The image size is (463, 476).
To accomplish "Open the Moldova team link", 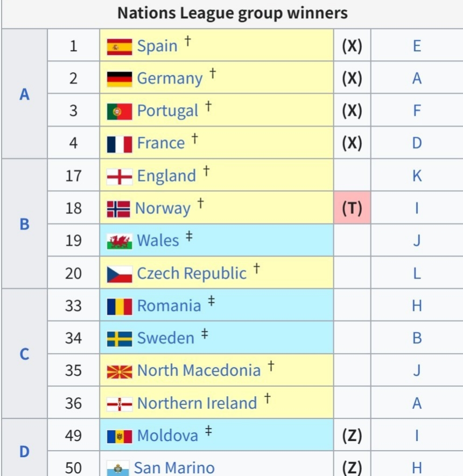I will (x=167, y=435).
